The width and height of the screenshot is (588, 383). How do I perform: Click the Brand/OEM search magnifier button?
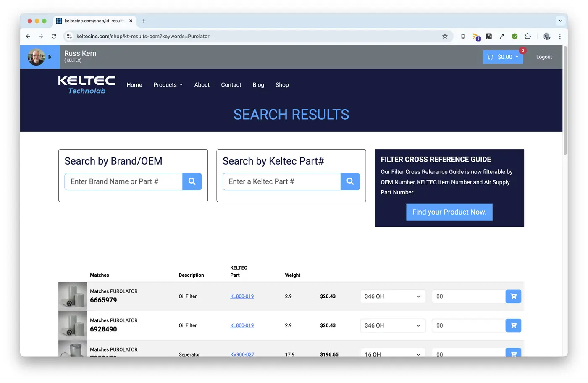[x=192, y=181]
